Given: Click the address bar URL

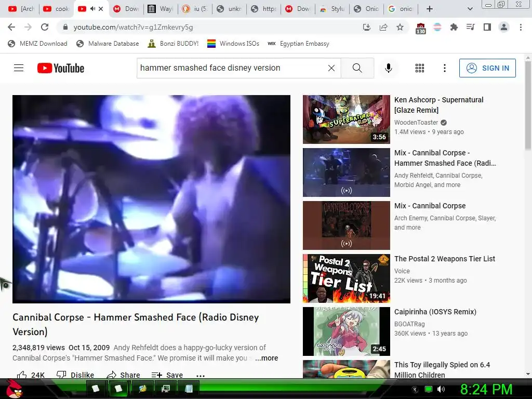Looking at the screenshot, I should point(133,27).
